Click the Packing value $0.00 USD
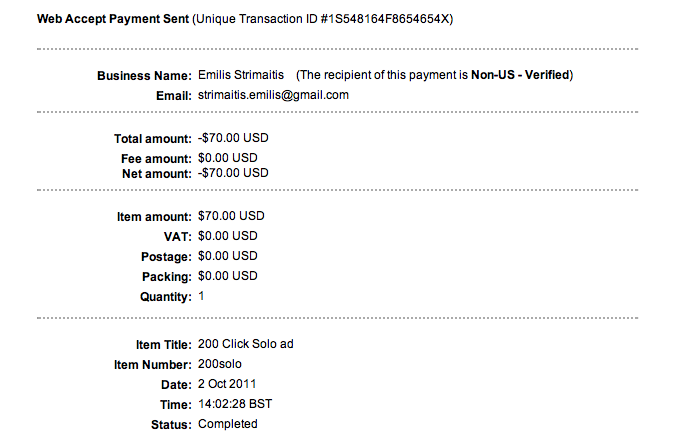This screenshot has width=693, height=435. pos(228,276)
